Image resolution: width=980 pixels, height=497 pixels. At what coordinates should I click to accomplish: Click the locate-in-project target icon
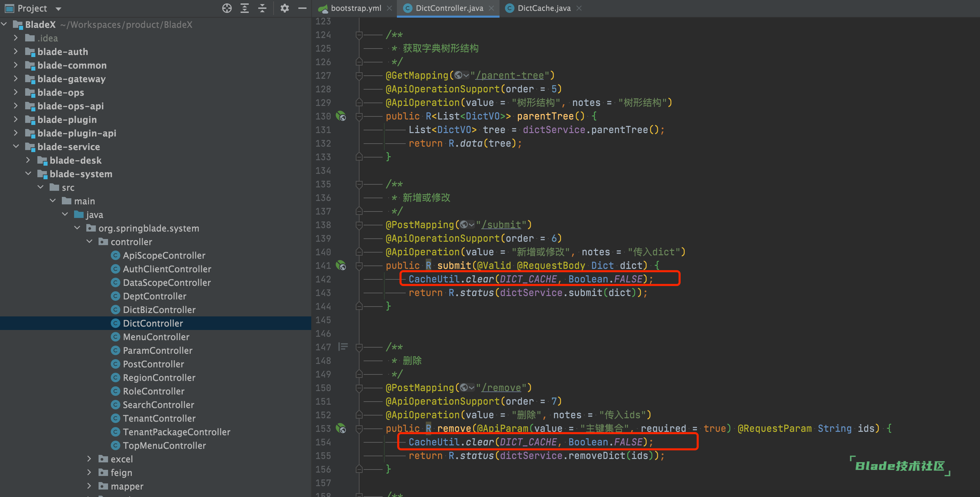coord(227,8)
